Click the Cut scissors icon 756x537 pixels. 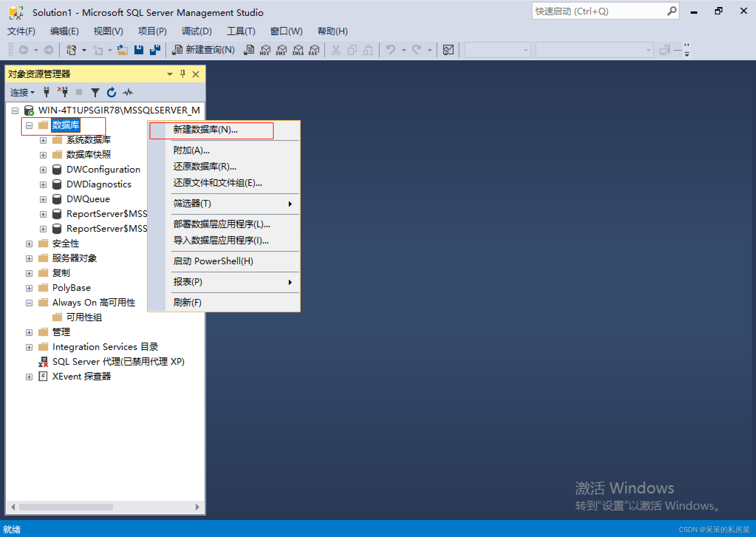click(336, 50)
